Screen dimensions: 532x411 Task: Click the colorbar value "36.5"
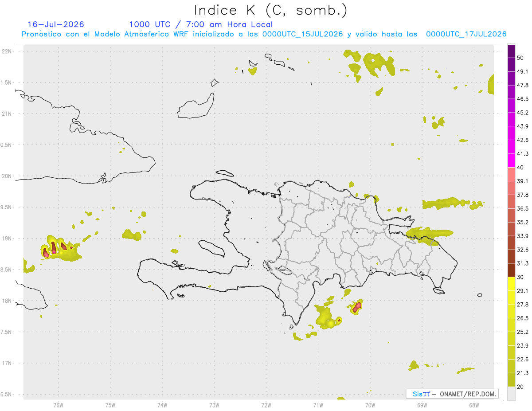523,208
